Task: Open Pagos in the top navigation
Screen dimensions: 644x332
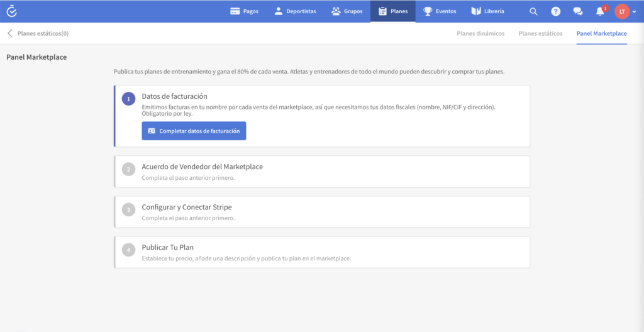Action: 244,11
